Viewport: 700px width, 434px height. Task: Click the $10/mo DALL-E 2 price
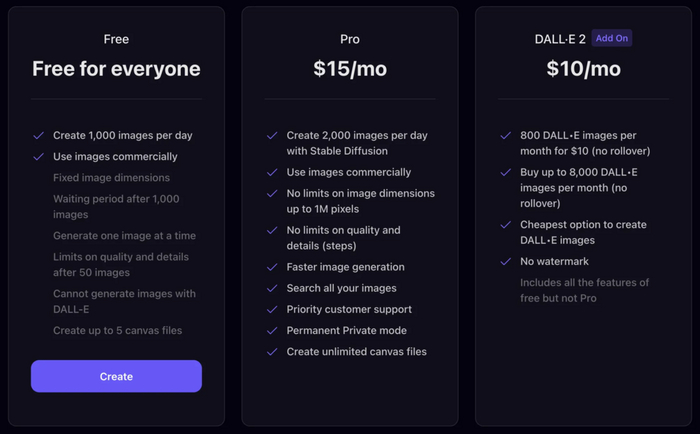583,69
